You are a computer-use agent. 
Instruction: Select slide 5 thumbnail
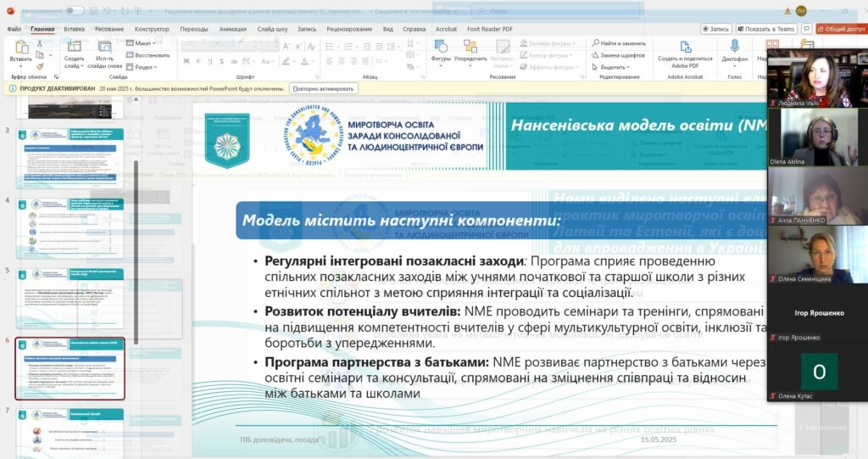(70, 299)
